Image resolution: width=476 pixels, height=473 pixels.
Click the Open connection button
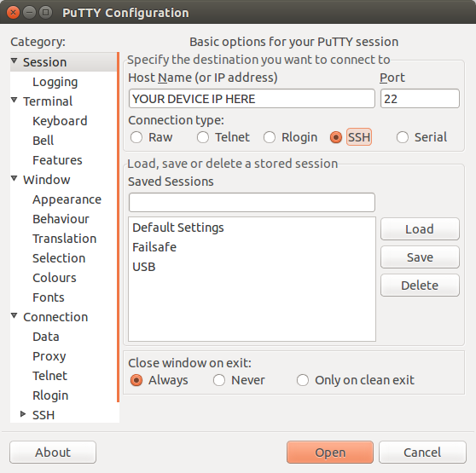tap(330, 453)
